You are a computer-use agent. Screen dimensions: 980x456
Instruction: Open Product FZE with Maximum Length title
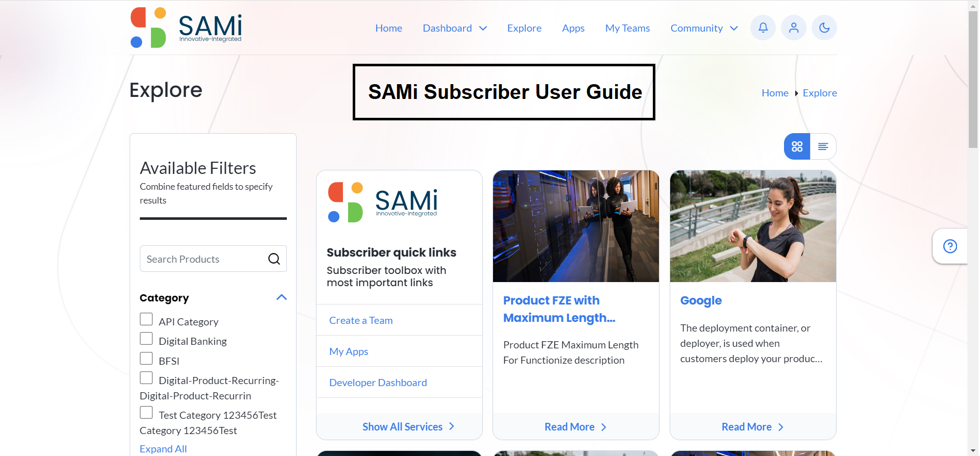tap(559, 309)
